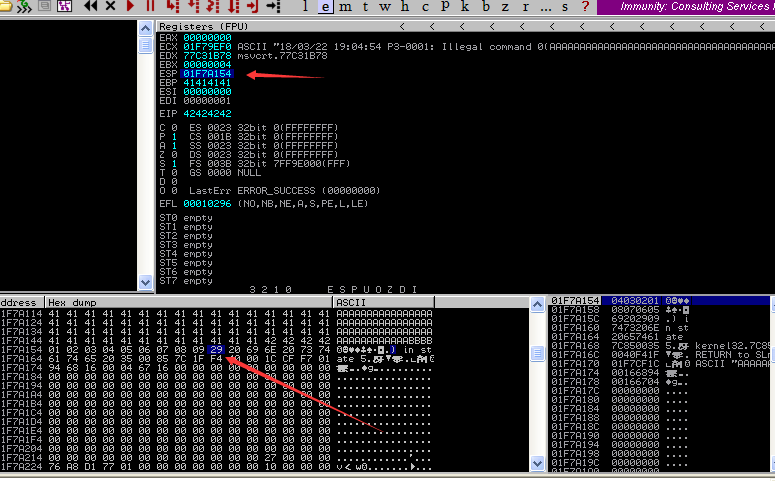775x481 pixels.
Task: Click the Execute till return icon
Action: pos(253,6)
